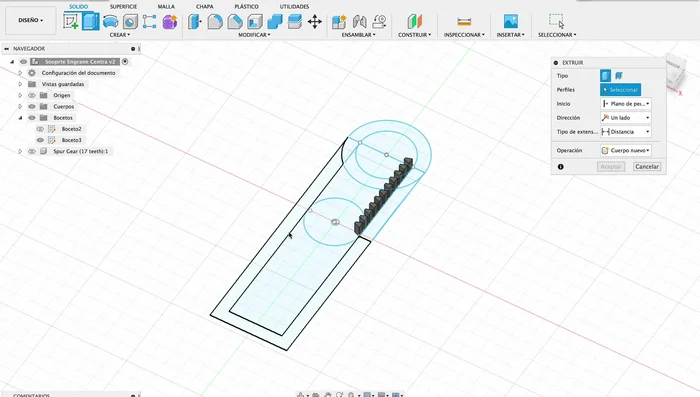Click the Fillet tool icon

coord(215,21)
